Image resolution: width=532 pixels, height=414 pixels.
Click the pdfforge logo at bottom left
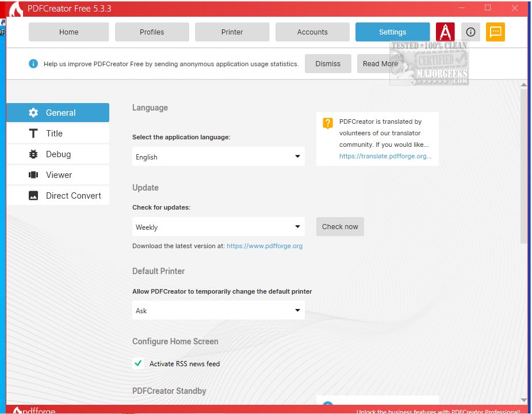coord(34,411)
